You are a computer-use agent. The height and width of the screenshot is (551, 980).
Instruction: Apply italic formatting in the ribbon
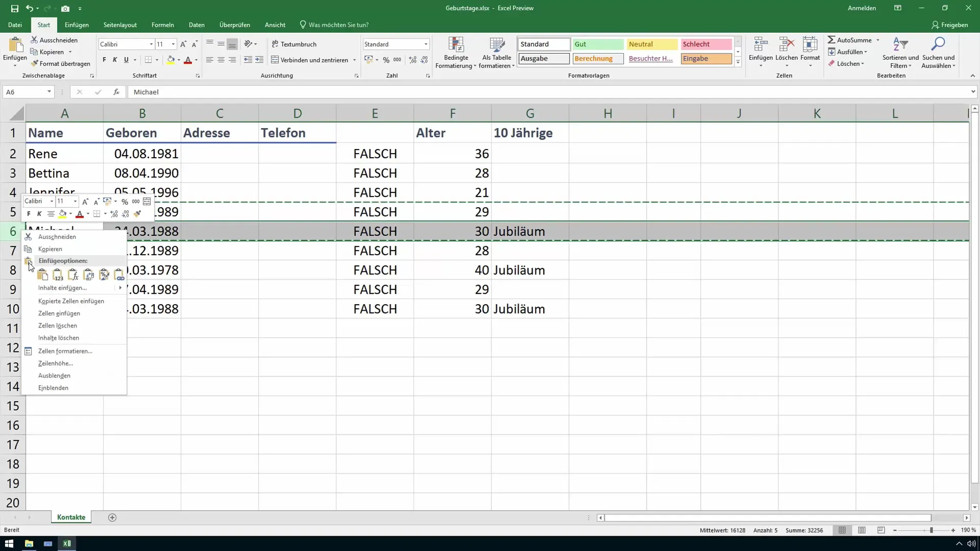coord(115,60)
